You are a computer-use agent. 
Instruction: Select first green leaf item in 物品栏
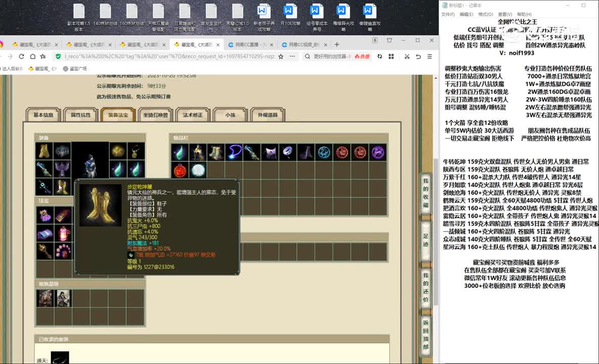pyautogui.click(x=180, y=152)
